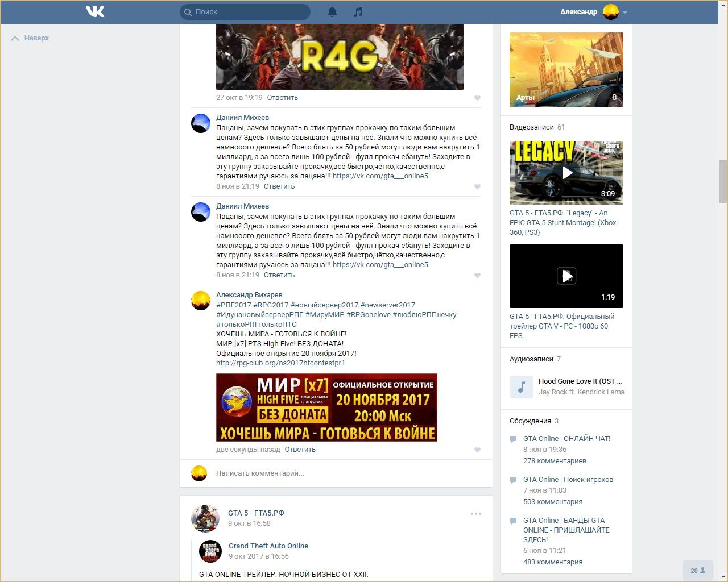Open the vk.com/gta___online5 link in second comment
This screenshot has width=728, height=582.
(380, 265)
